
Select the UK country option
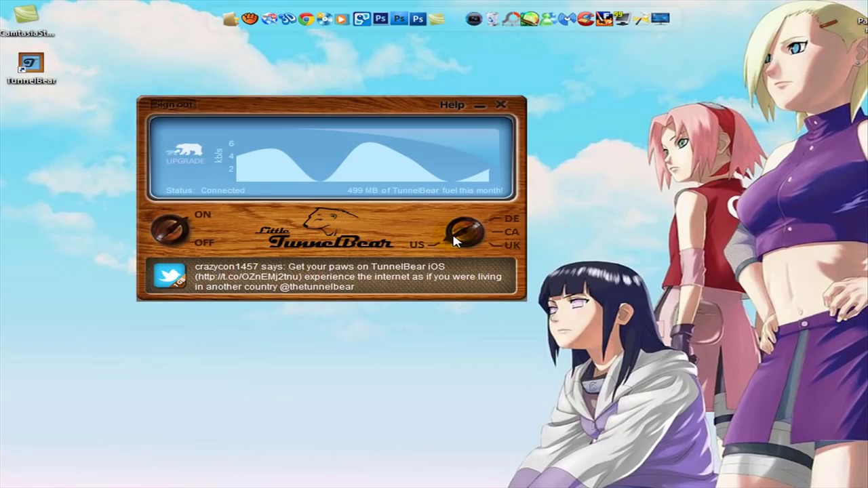[512, 245]
